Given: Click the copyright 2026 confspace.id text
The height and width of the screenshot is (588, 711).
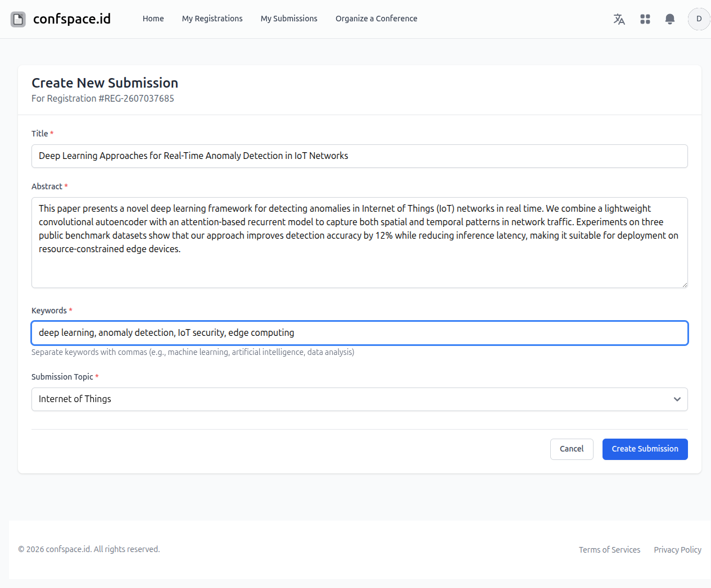Looking at the screenshot, I should click(89, 549).
